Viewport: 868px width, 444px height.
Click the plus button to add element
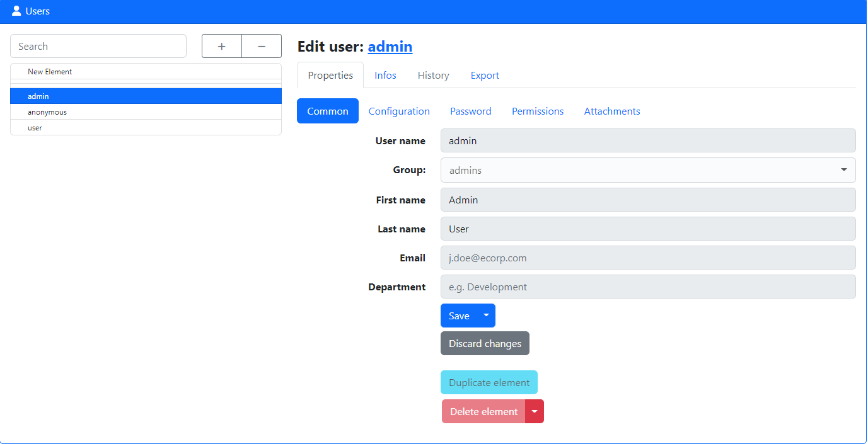[x=221, y=46]
